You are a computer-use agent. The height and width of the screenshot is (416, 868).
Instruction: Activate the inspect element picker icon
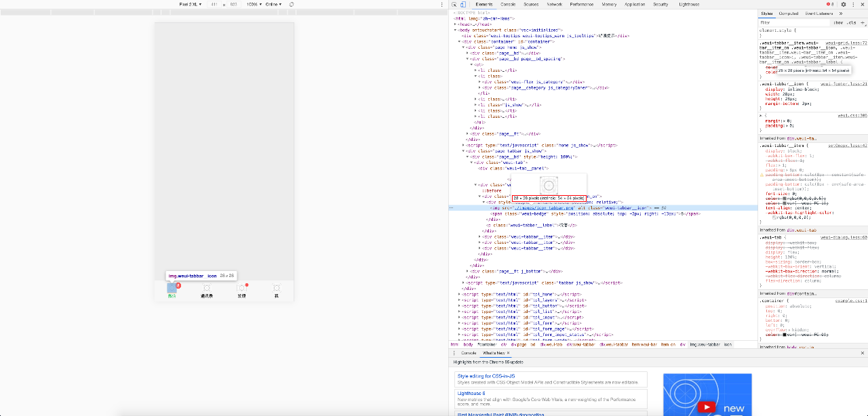pos(454,4)
